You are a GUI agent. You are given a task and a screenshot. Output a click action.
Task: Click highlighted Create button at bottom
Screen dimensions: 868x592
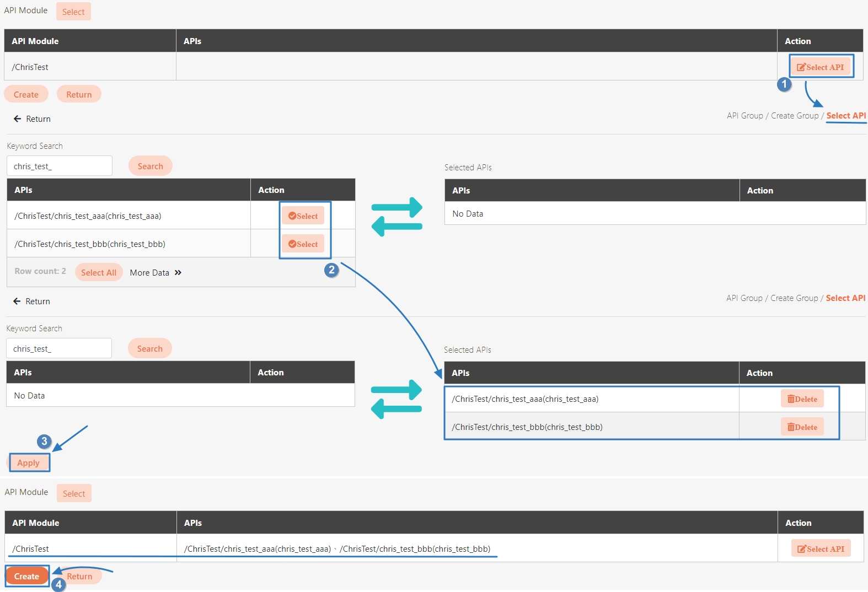coord(27,577)
